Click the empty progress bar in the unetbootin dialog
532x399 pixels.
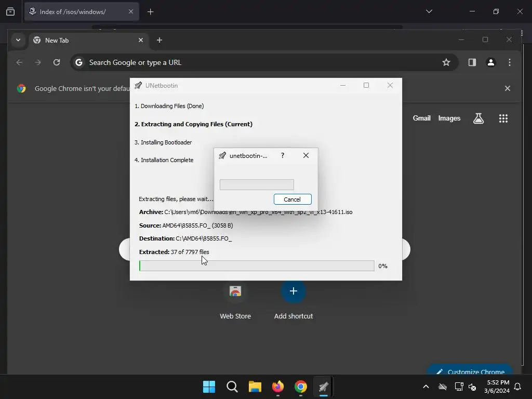tap(257, 184)
